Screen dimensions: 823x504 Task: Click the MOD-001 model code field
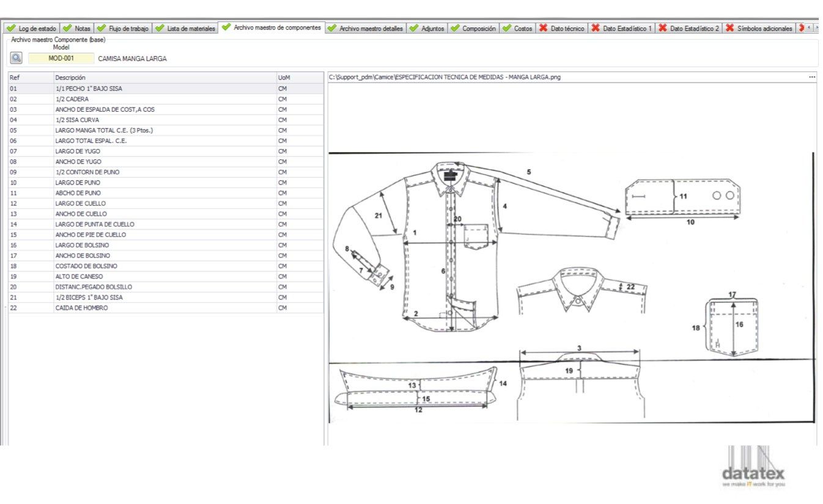[x=61, y=57]
